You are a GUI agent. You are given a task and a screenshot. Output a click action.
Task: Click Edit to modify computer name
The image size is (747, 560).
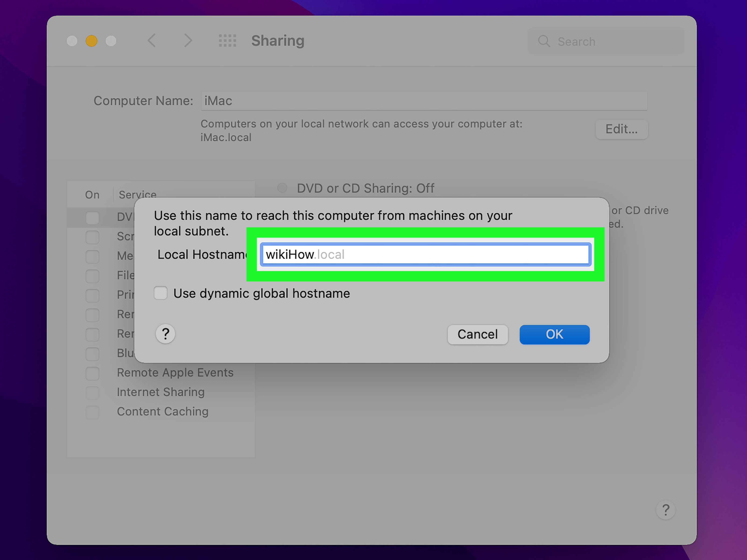coord(621,129)
